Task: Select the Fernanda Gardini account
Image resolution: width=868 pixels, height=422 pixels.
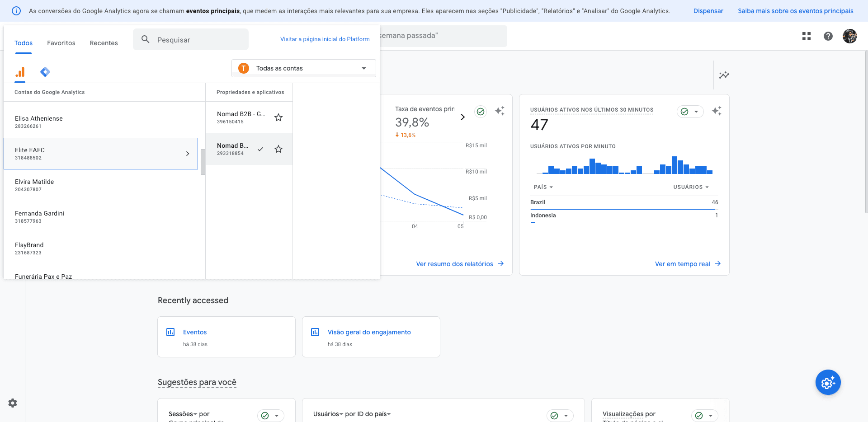Action: tap(101, 217)
